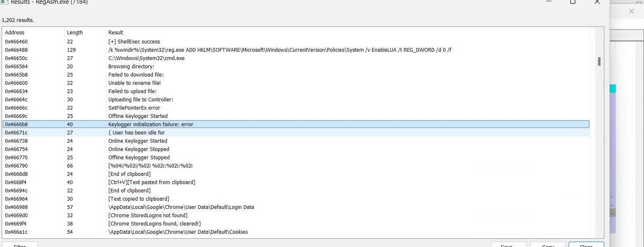Click the Result column header
This screenshot has height=247, width=644.
[x=116, y=32]
